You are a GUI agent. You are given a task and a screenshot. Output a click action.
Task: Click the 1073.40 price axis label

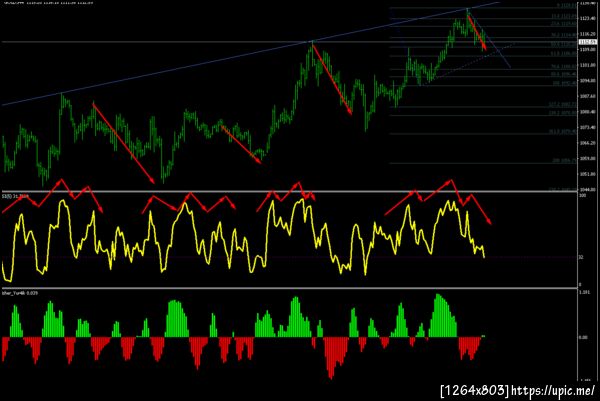click(x=588, y=127)
